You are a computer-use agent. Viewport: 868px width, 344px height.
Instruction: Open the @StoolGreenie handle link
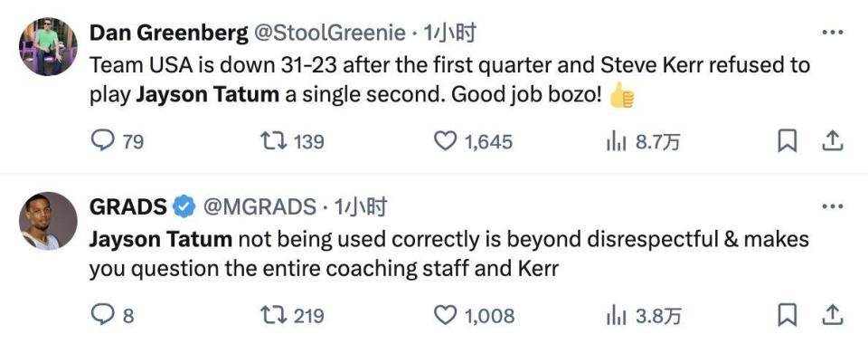(x=330, y=33)
